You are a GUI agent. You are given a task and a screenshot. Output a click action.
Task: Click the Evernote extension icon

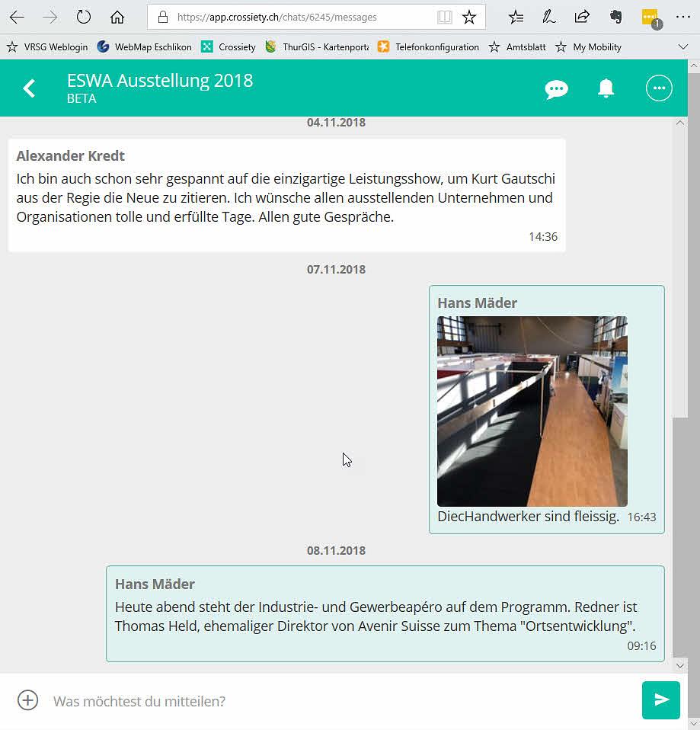617,17
